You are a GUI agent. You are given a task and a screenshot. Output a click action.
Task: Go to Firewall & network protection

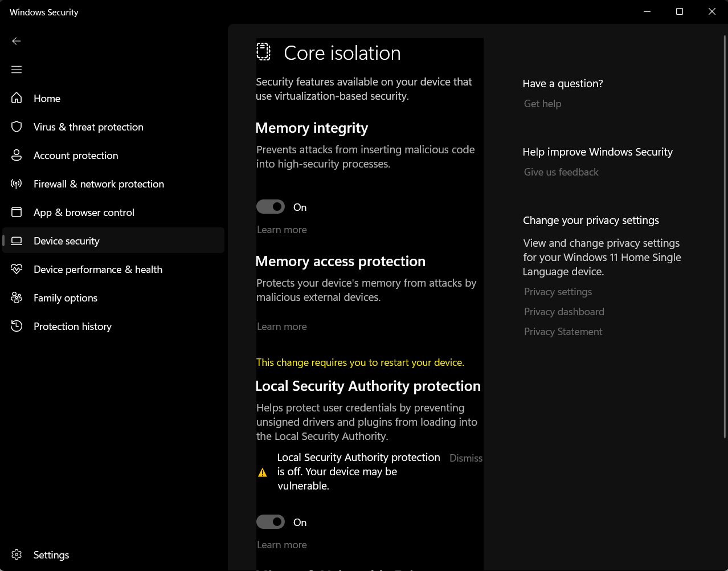coord(113,183)
